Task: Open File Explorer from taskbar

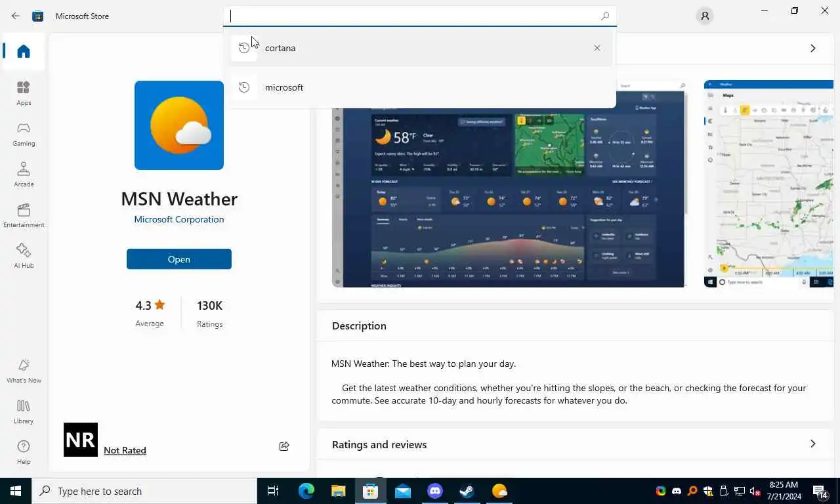Action: (338, 491)
